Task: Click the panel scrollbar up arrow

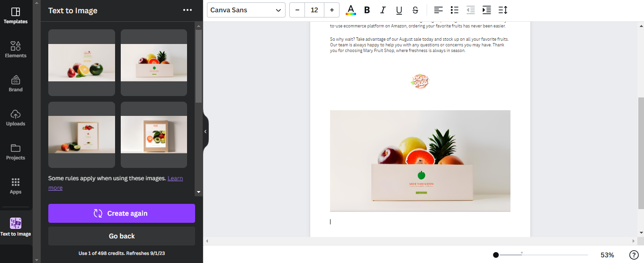Action: (x=199, y=26)
